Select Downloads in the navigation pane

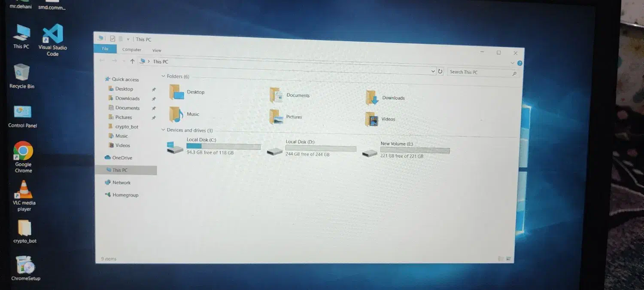pos(124,98)
